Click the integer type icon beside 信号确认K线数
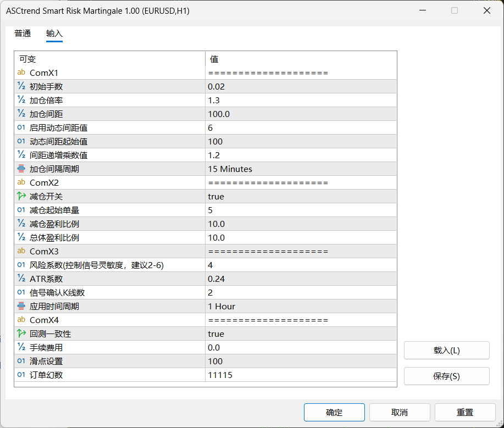This screenshot has height=428, width=504. pyautogui.click(x=21, y=292)
